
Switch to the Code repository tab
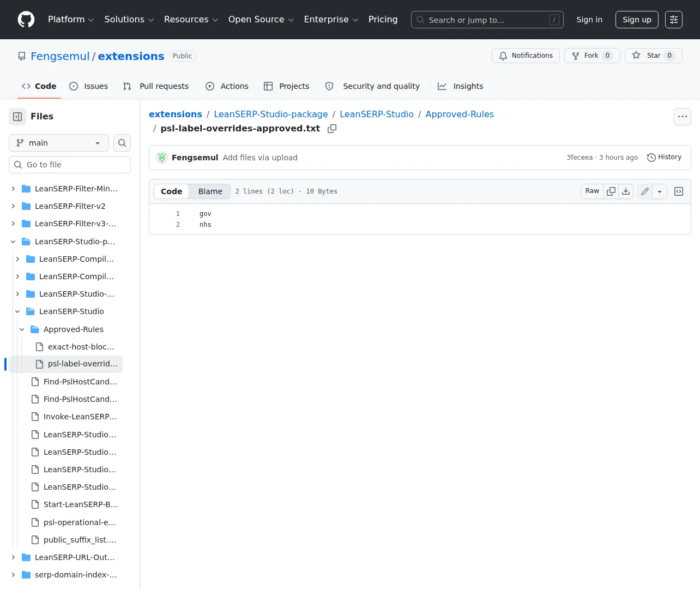(x=39, y=86)
